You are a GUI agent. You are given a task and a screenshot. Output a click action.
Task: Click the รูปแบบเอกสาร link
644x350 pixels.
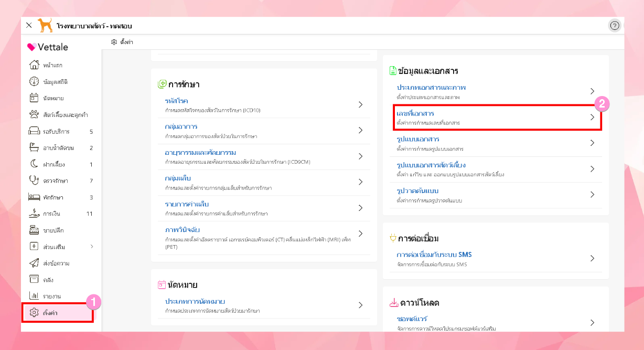[x=418, y=139]
